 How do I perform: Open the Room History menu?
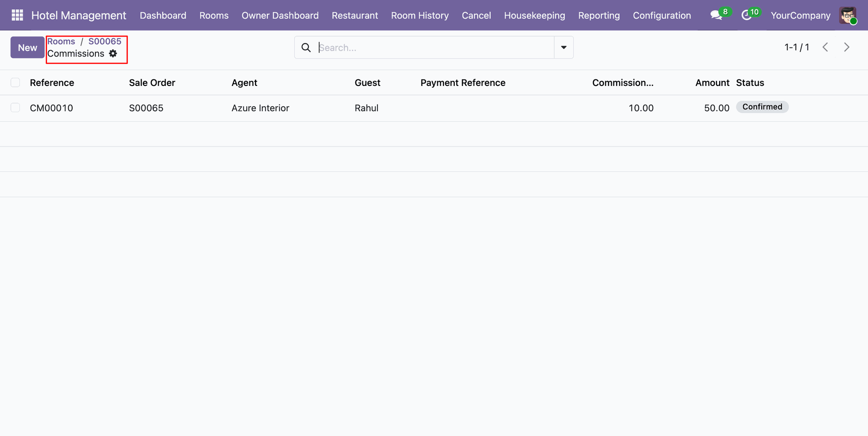click(x=420, y=15)
